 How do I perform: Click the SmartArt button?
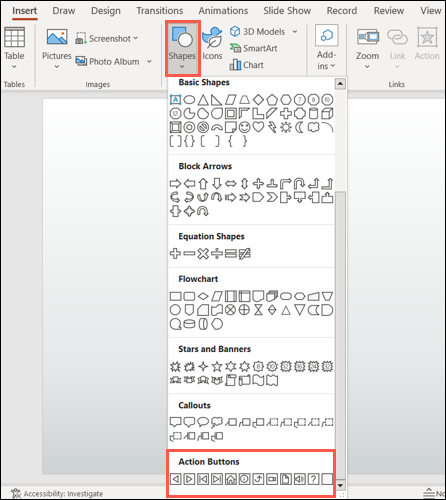(x=253, y=48)
